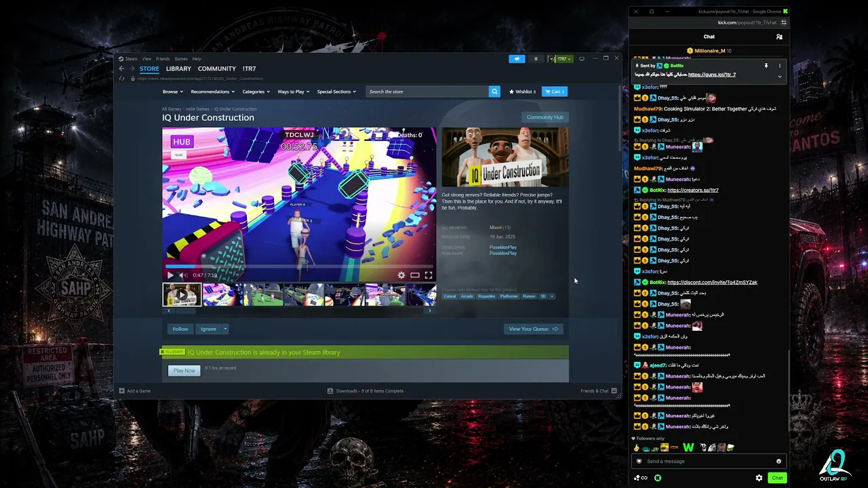
Task: Open Steam announcements megaphone button
Action: pos(517,59)
